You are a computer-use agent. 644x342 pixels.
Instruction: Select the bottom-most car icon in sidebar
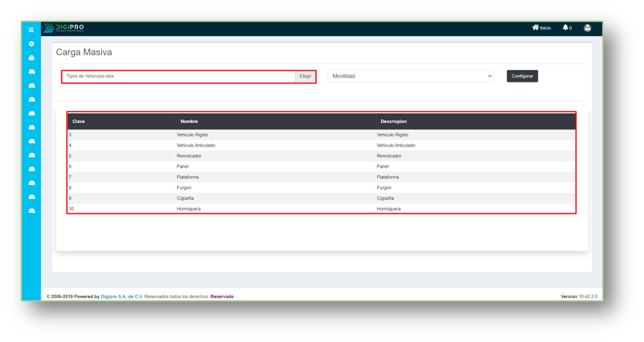tap(31, 211)
